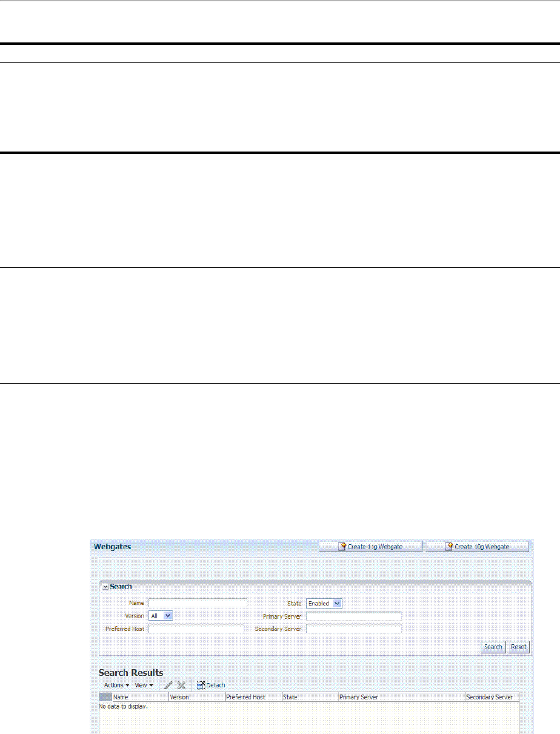Screen dimensions: 560x734
Task: Open the Version dropdown
Action: pos(161,615)
